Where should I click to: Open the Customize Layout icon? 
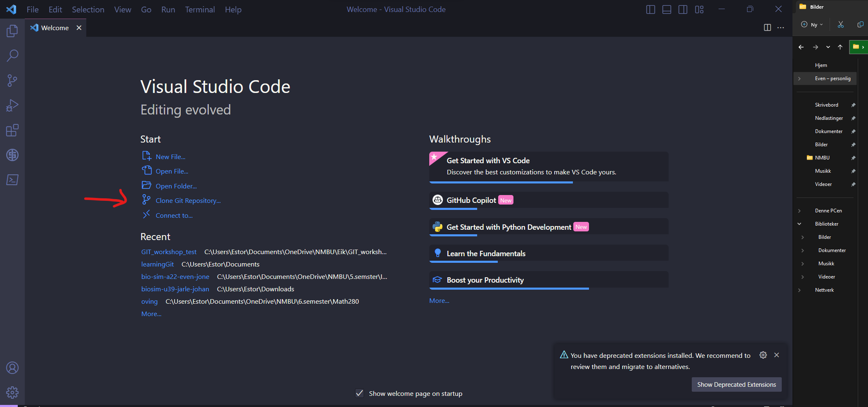(699, 10)
